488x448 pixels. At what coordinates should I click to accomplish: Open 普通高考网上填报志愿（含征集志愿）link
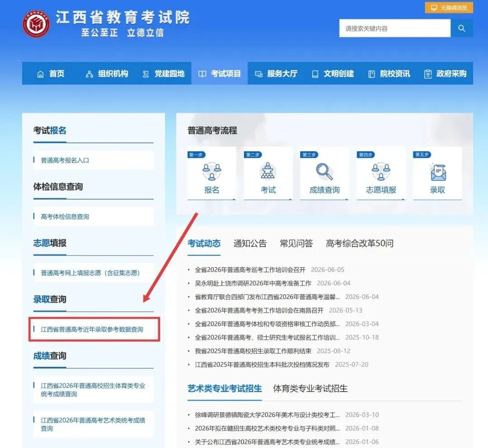94,273
